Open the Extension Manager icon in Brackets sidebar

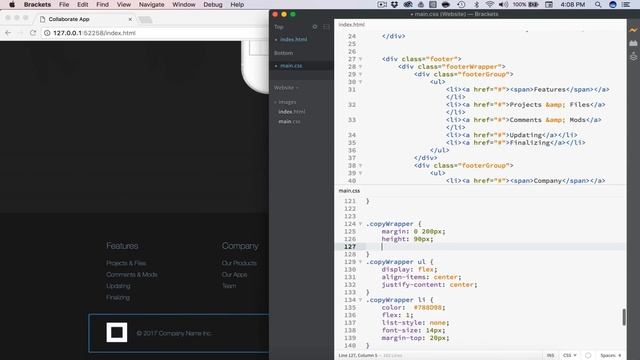(x=633, y=43)
